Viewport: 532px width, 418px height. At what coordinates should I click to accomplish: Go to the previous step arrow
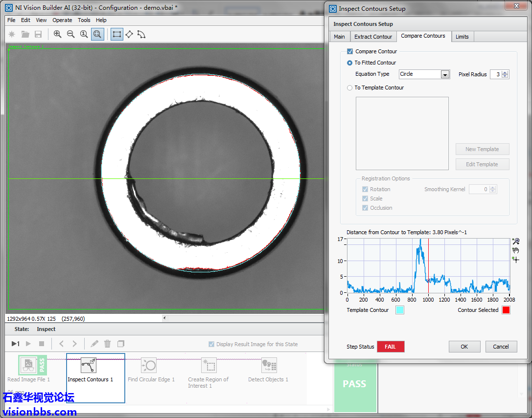point(61,344)
